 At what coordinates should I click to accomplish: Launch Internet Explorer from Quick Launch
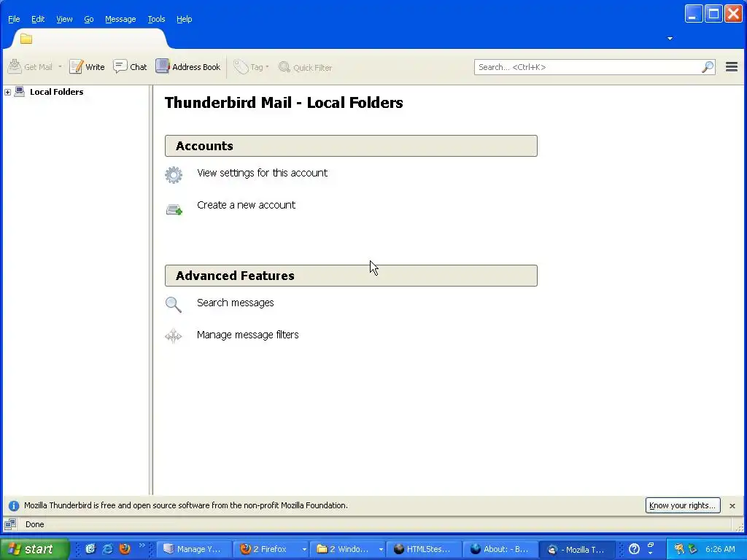pyautogui.click(x=108, y=549)
